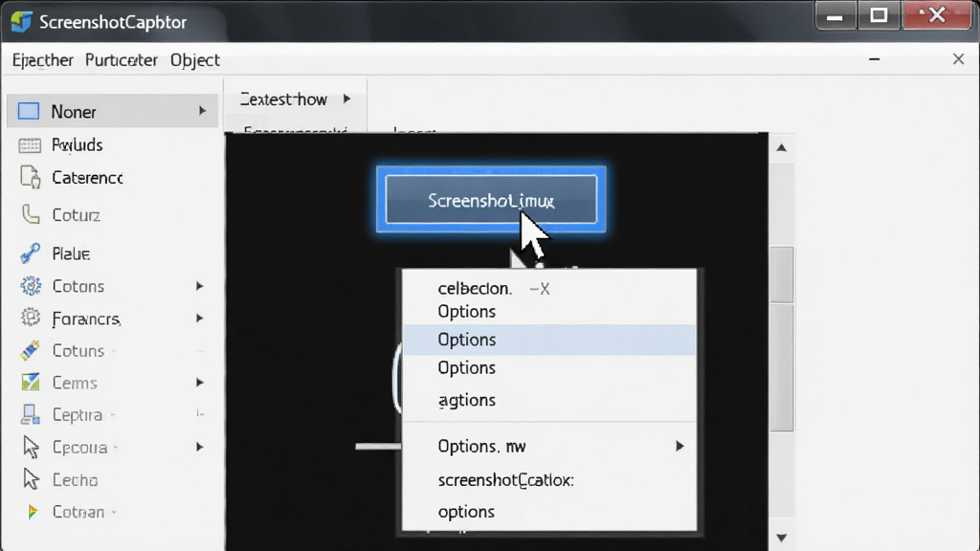
Task: Click the inner panel minimize dash button
Action: point(875,59)
